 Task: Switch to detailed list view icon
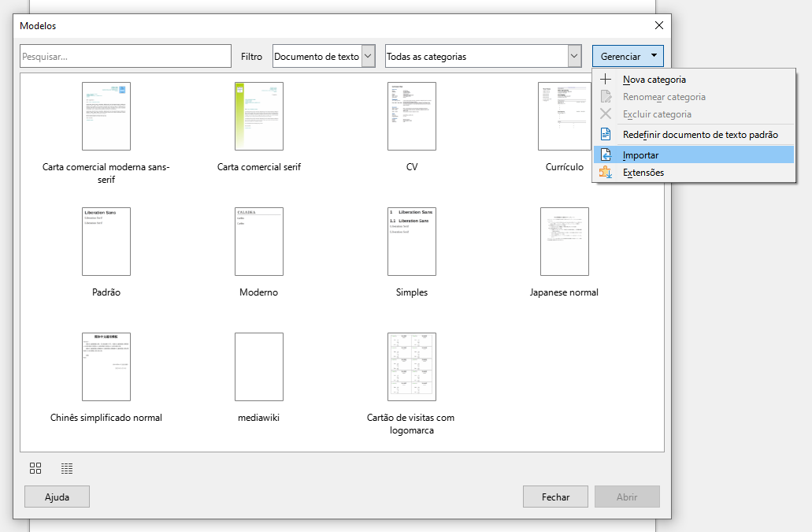[67, 468]
